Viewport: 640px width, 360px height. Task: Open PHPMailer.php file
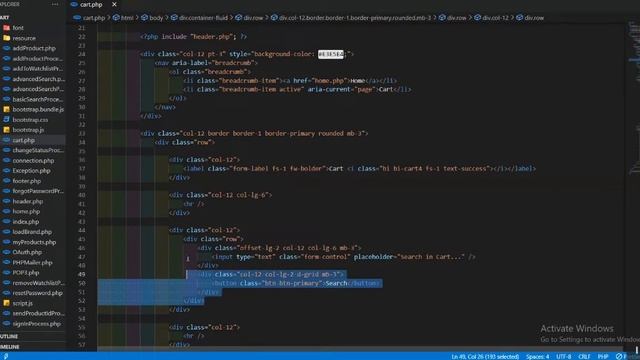pyautogui.click(x=33, y=262)
